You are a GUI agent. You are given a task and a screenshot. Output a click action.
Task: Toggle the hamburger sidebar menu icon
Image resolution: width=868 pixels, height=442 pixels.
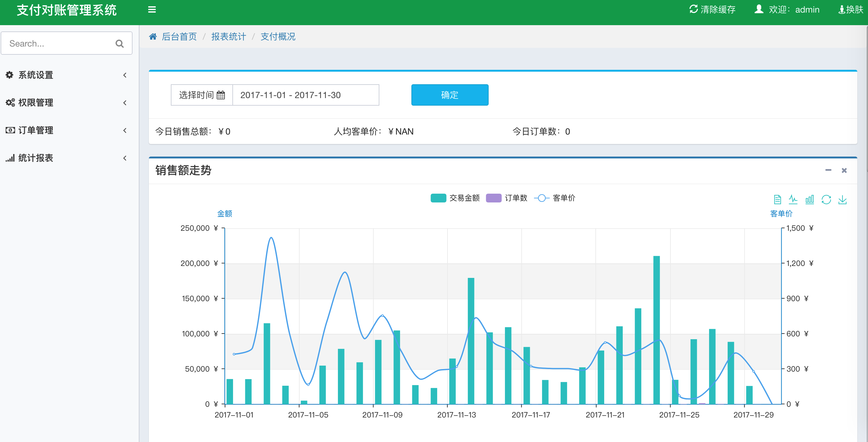point(152,9)
